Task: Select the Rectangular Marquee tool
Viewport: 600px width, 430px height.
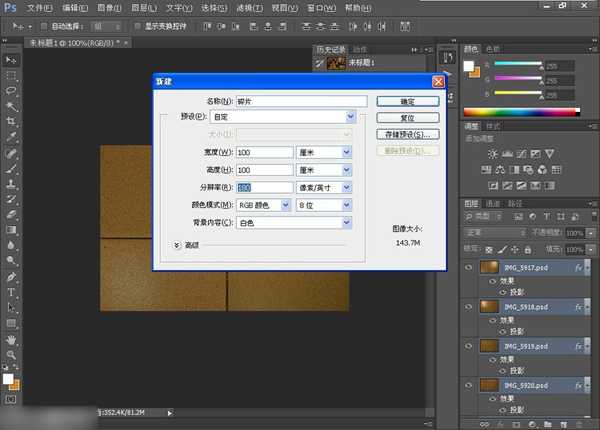Action: [12, 75]
